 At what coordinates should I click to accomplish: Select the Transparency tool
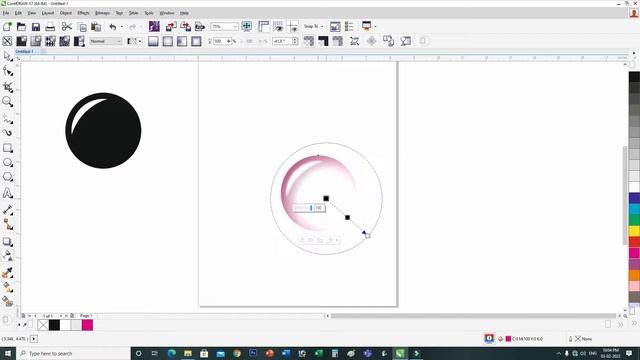7,256
